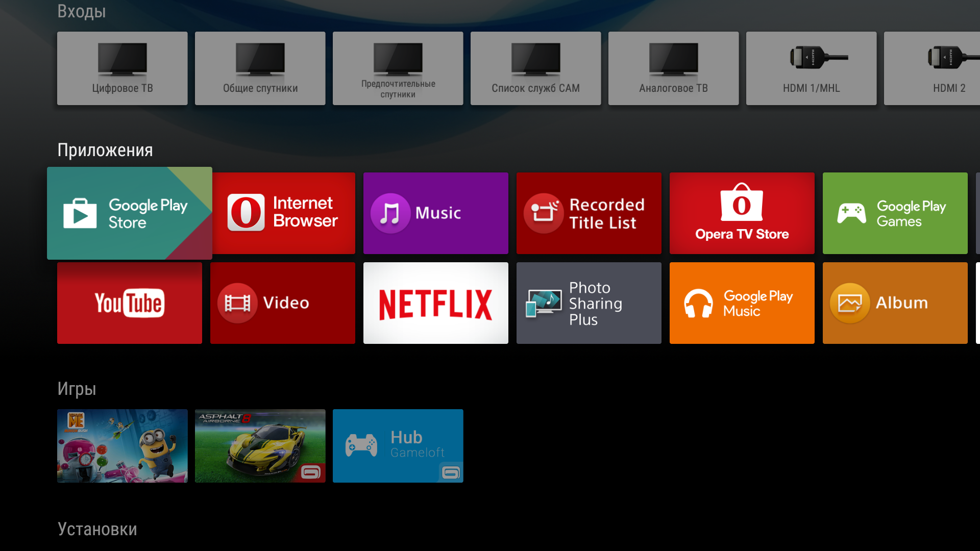Launch the YouTube app

130,303
